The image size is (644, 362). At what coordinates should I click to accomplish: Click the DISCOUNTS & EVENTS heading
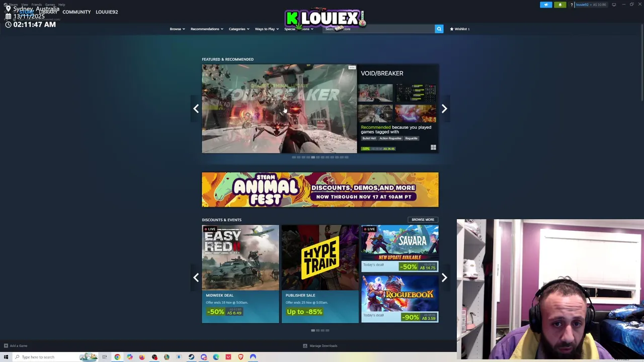[x=221, y=220]
